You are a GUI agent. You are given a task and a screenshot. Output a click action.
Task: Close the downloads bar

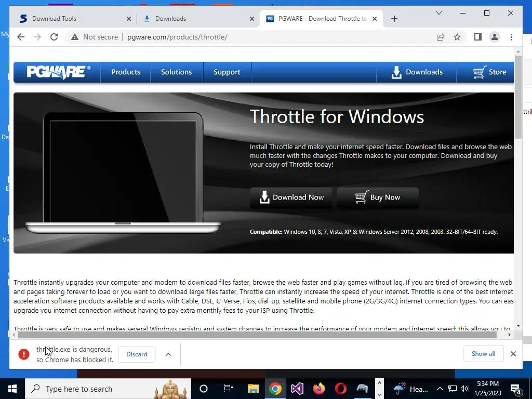[x=513, y=354]
